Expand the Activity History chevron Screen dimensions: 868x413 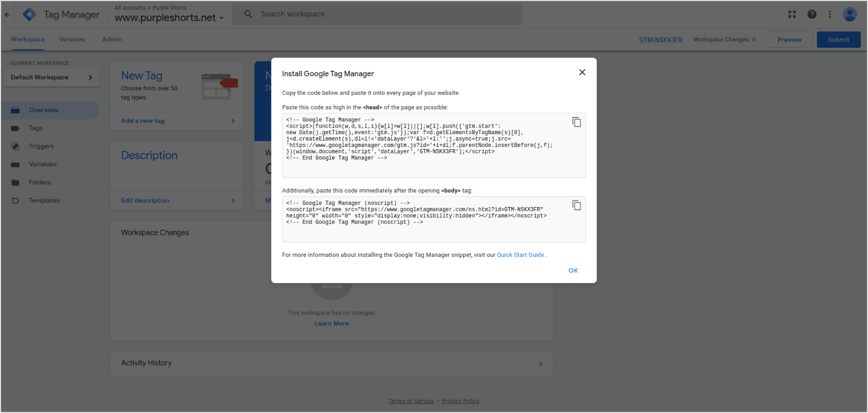click(x=541, y=364)
